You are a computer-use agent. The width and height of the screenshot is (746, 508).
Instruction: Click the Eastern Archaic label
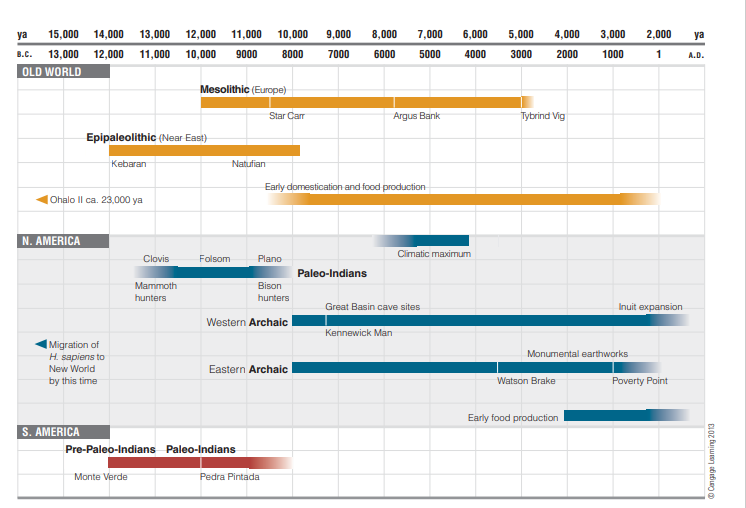pos(248,369)
